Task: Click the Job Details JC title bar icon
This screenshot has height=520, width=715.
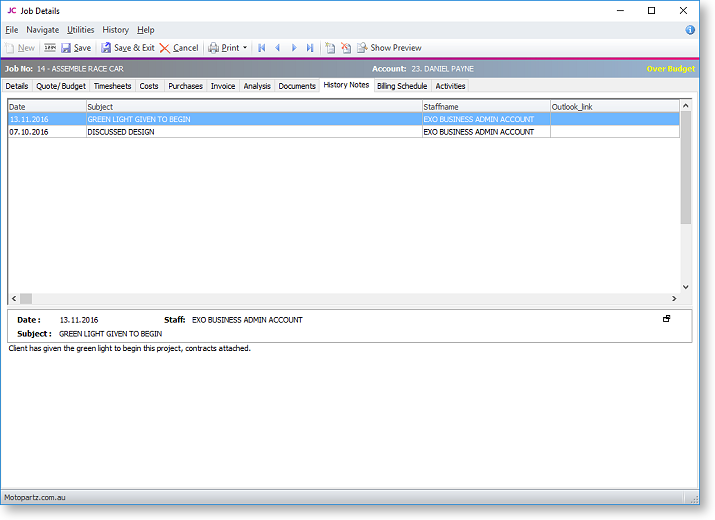Action: 11,10
